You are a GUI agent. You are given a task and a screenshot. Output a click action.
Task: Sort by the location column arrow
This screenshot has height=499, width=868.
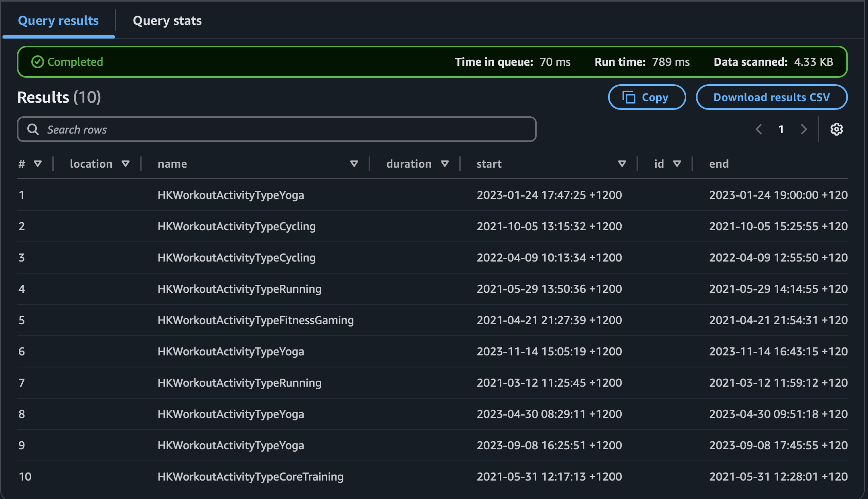[126, 164]
